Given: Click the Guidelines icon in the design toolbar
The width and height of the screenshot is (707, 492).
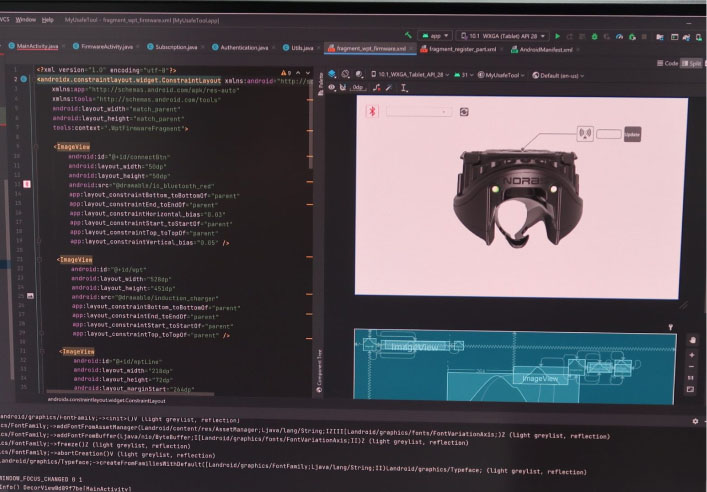Looking at the screenshot, I should coord(404,88).
